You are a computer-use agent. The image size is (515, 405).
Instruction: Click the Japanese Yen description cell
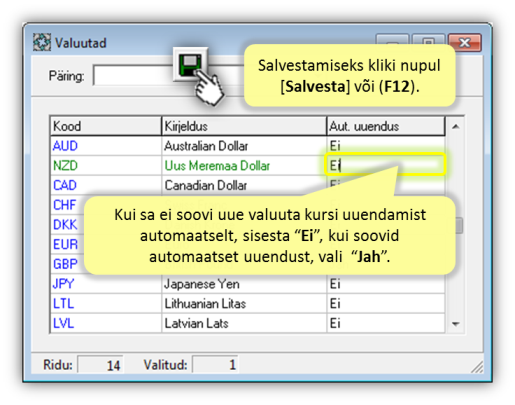coord(244,284)
